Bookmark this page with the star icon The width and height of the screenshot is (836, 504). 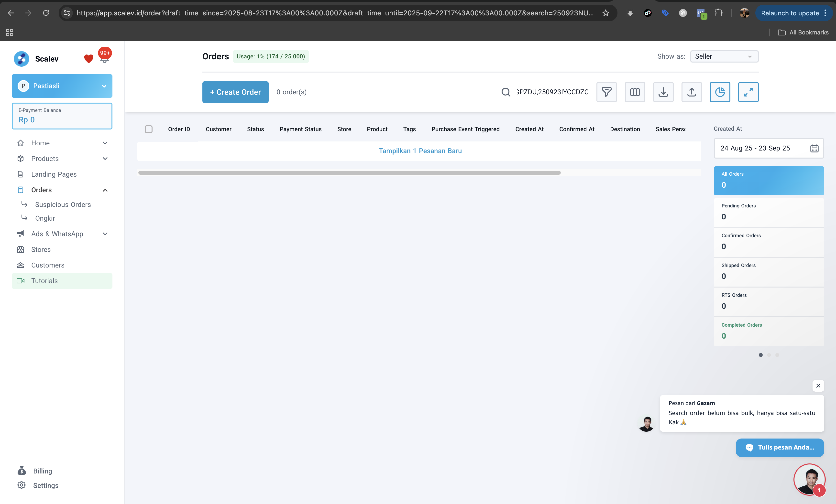pos(606,13)
